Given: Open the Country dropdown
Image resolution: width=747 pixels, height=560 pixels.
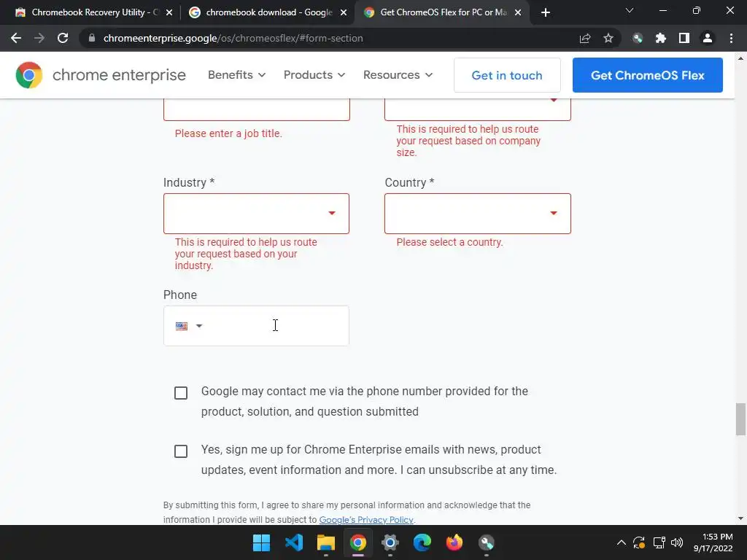Looking at the screenshot, I should (x=477, y=214).
